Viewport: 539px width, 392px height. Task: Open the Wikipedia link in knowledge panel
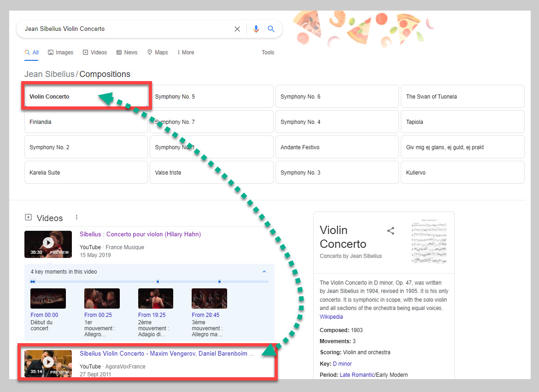[x=331, y=317]
